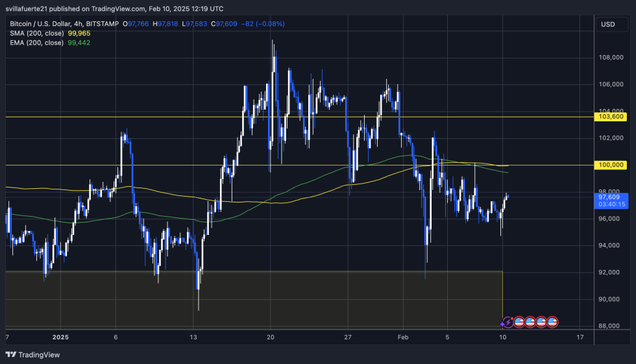Select the yellow shaded demand zone rectangle
Viewport: 636px width, 364px height.
click(x=254, y=298)
